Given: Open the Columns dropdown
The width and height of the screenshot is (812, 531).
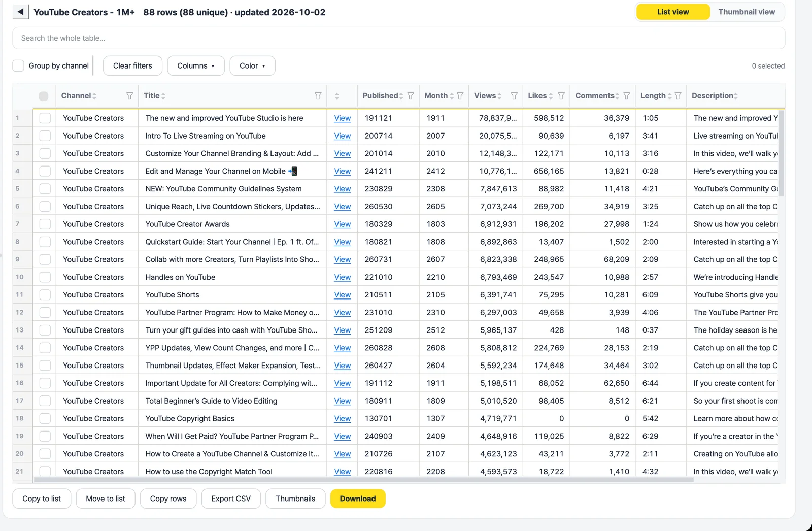Looking at the screenshot, I should coord(196,65).
